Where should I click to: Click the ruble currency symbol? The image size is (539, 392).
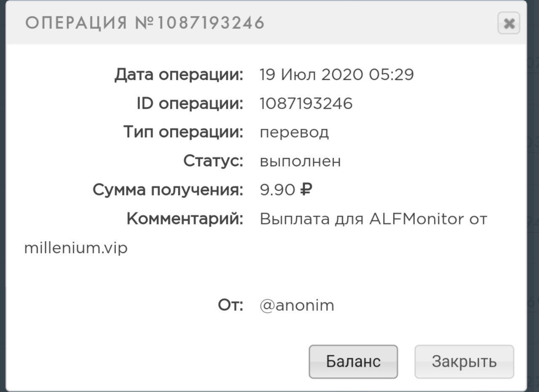[x=306, y=190]
